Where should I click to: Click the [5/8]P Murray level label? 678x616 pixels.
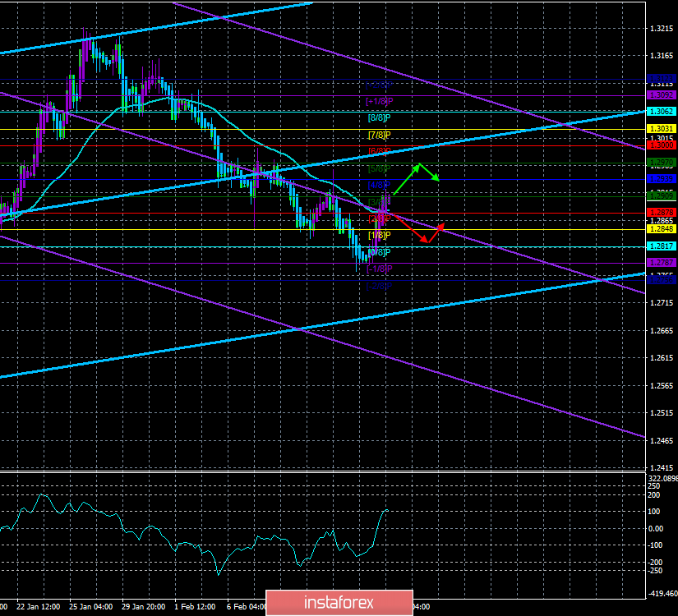point(379,169)
